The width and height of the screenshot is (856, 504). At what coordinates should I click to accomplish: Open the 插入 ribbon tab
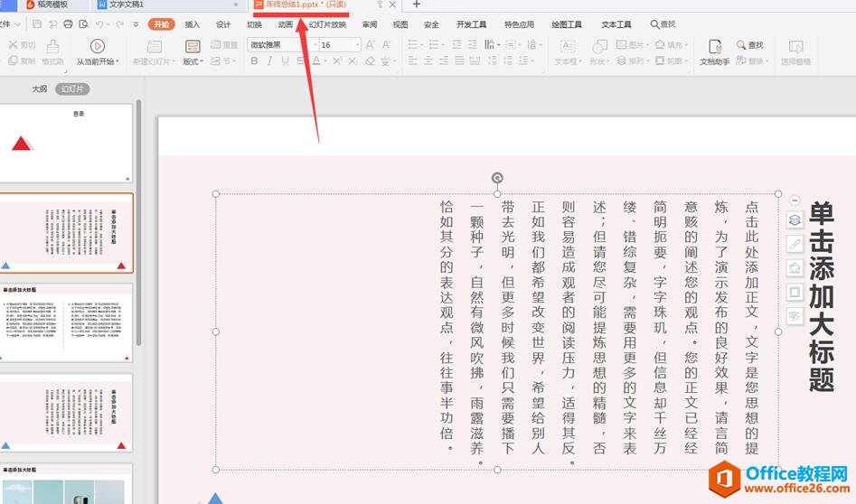193,24
